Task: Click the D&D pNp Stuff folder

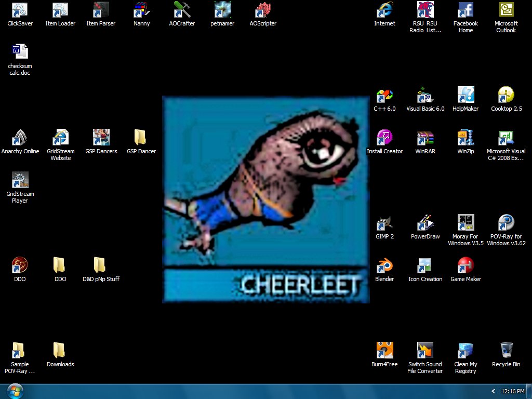Action: [101, 266]
